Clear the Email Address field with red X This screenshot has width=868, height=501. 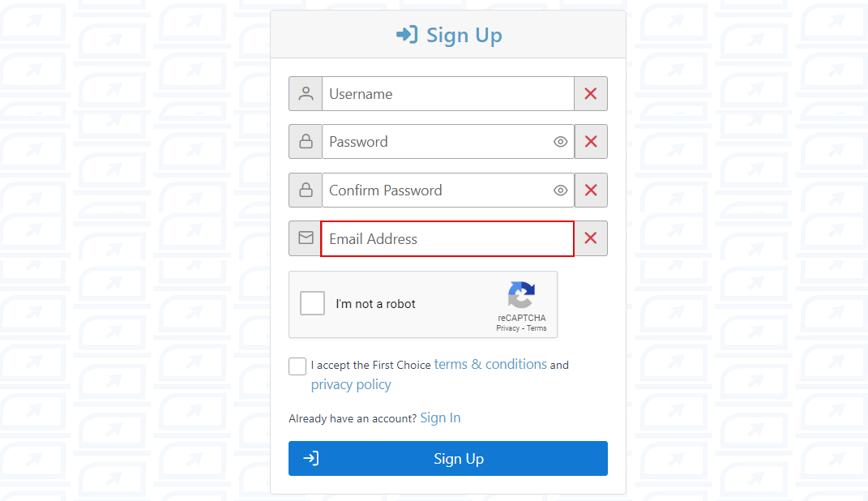coord(591,238)
